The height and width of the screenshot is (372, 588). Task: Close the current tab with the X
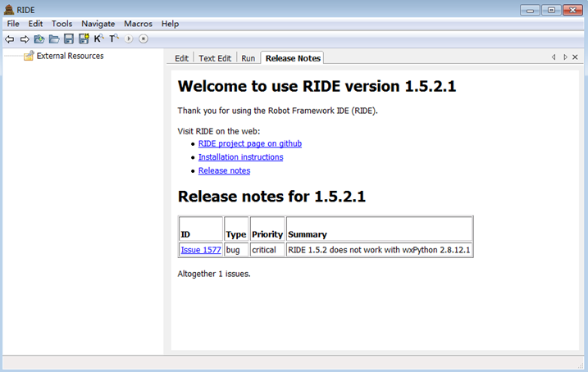(575, 57)
